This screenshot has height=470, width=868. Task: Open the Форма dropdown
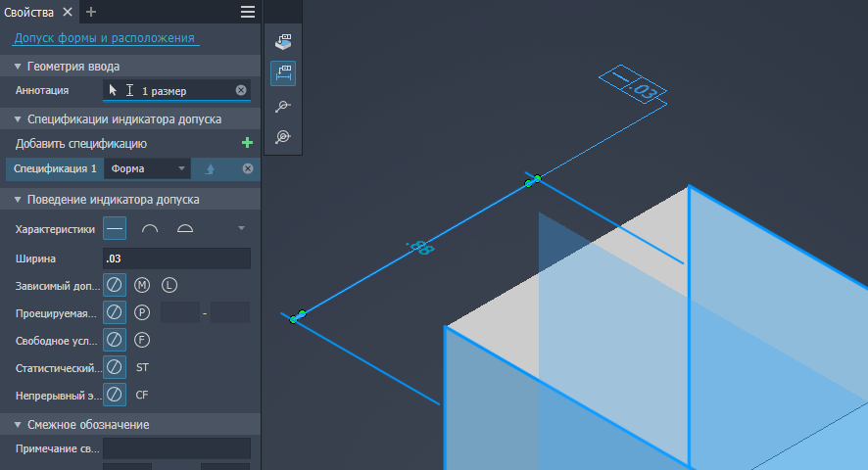pyautogui.click(x=147, y=168)
